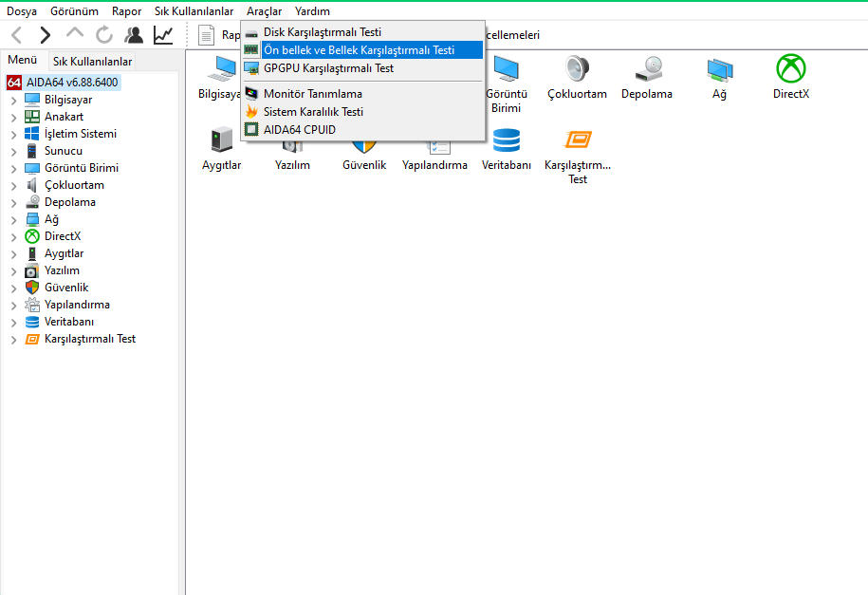Viewport: 868px width, 595px height.
Task: Open the Yardım menu
Action: (x=312, y=11)
